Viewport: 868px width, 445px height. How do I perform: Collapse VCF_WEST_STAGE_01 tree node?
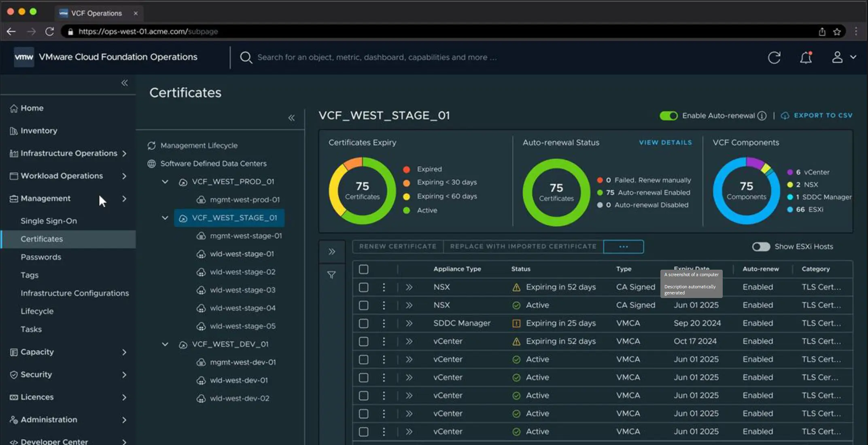pyautogui.click(x=165, y=218)
